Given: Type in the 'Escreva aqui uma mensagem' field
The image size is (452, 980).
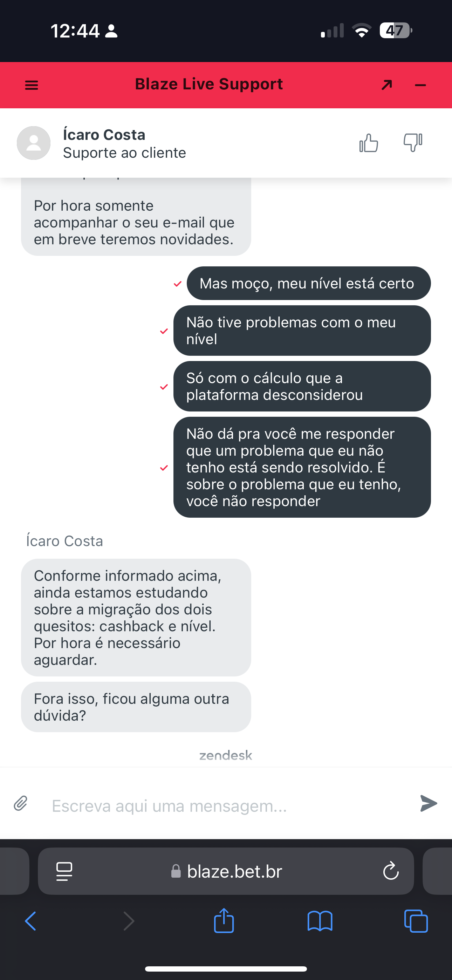Looking at the screenshot, I should [225, 806].
